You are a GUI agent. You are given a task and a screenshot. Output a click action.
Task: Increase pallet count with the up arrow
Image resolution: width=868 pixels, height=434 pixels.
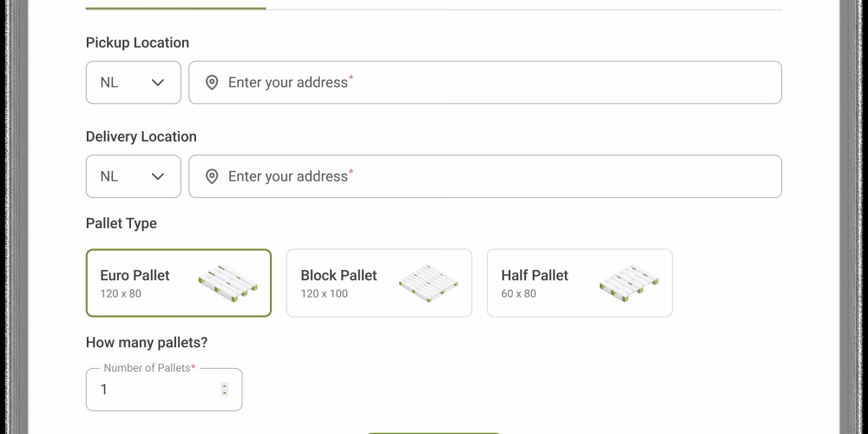tap(225, 385)
